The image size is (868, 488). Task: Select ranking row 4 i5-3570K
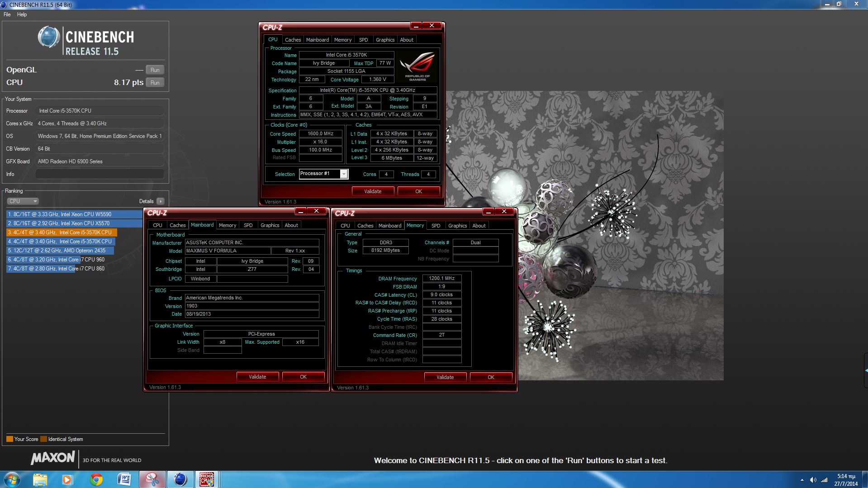pos(62,242)
